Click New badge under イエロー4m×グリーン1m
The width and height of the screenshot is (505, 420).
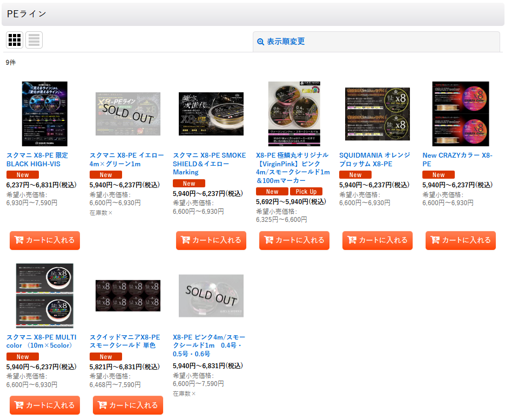pyautogui.click(x=106, y=175)
